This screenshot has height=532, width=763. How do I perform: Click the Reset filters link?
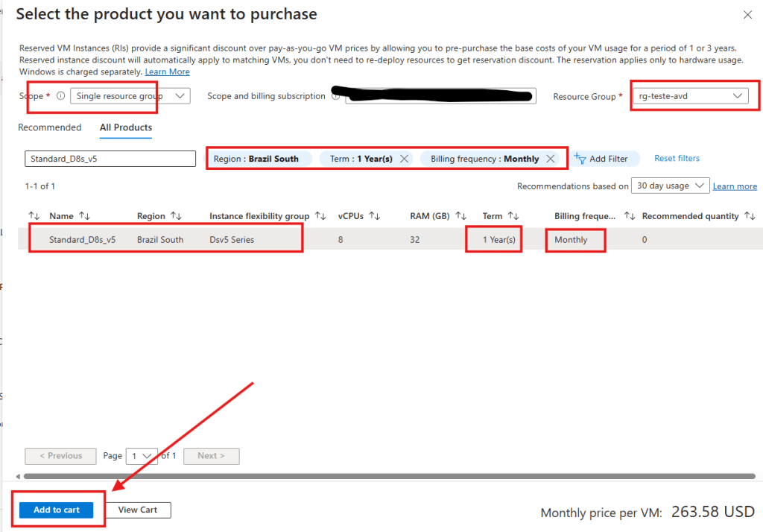(677, 158)
